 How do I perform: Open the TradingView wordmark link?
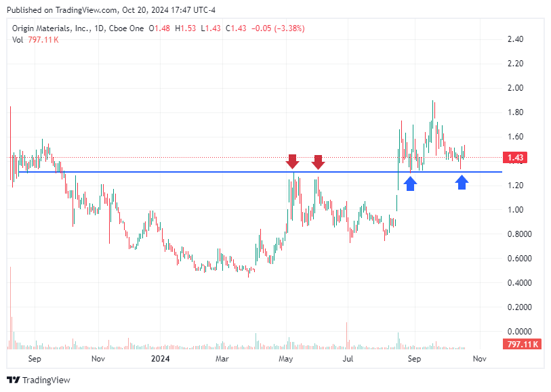click(x=46, y=380)
